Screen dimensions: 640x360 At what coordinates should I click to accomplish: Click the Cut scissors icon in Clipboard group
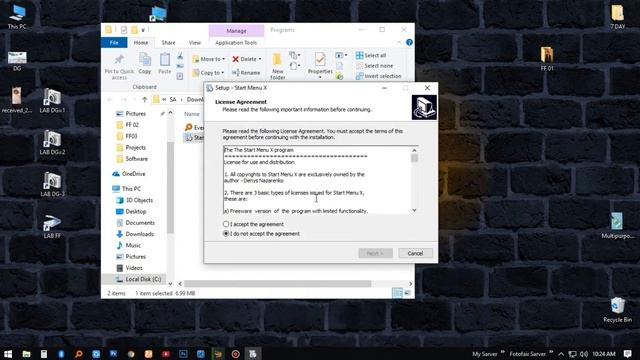[180, 56]
